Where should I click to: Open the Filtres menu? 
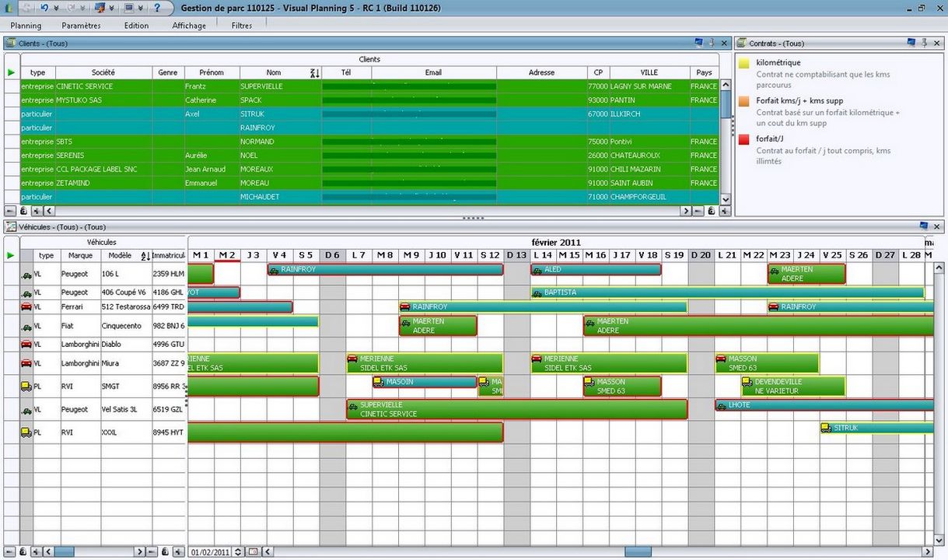click(242, 26)
